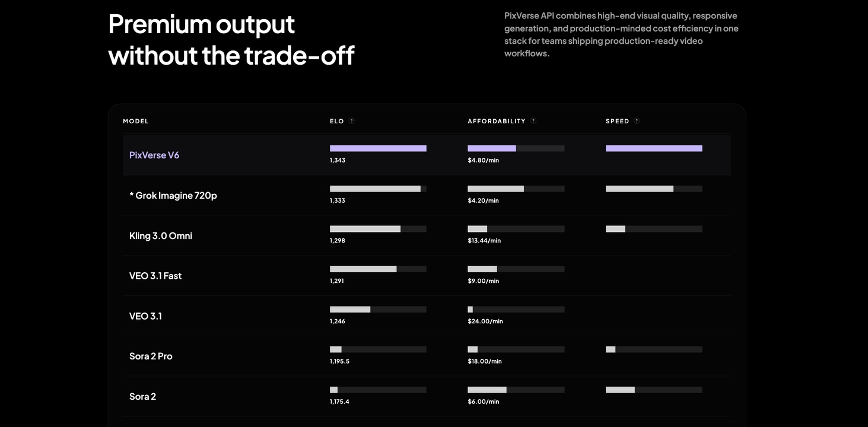
Task: Click the PixVerse V6 speed bar
Action: click(x=654, y=148)
